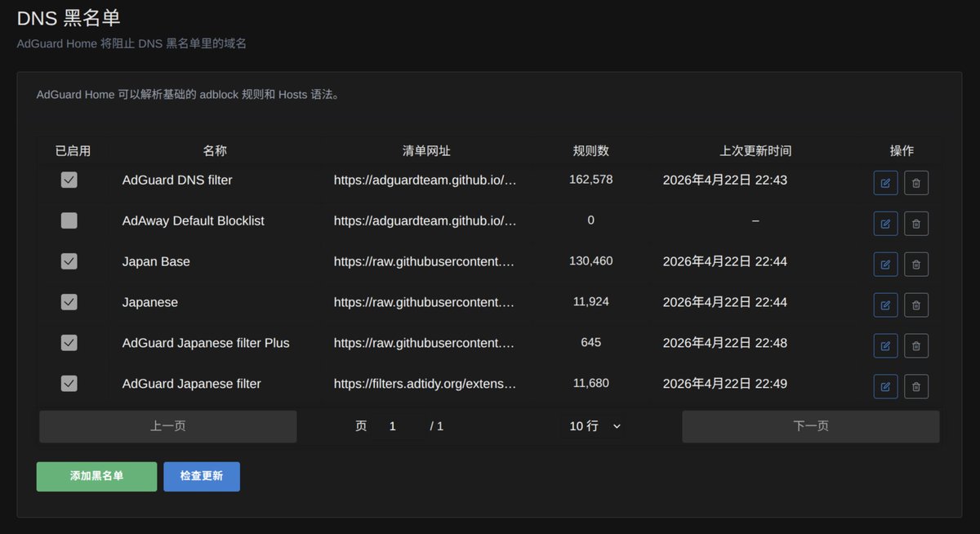980x534 pixels.
Task: Delete AdGuard Japanese filter Plus
Action: click(x=916, y=346)
